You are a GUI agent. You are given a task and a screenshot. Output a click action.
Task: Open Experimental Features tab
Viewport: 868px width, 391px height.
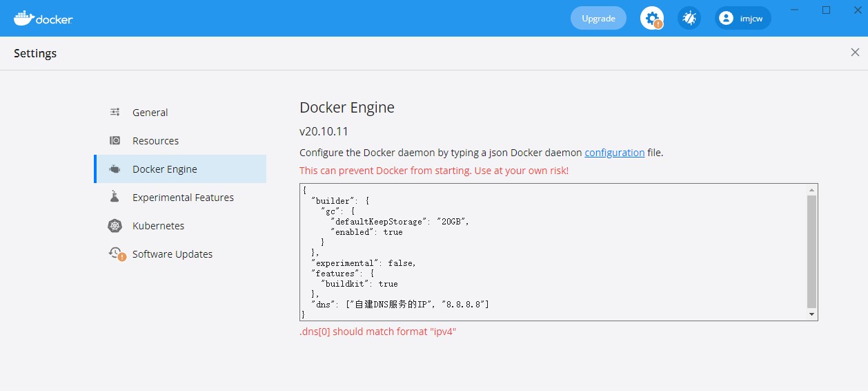click(180, 198)
